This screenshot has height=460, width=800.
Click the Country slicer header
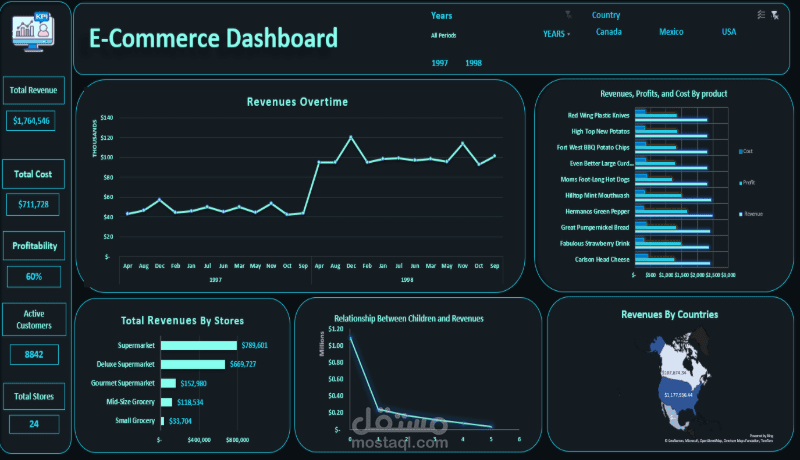(x=606, y=15)
